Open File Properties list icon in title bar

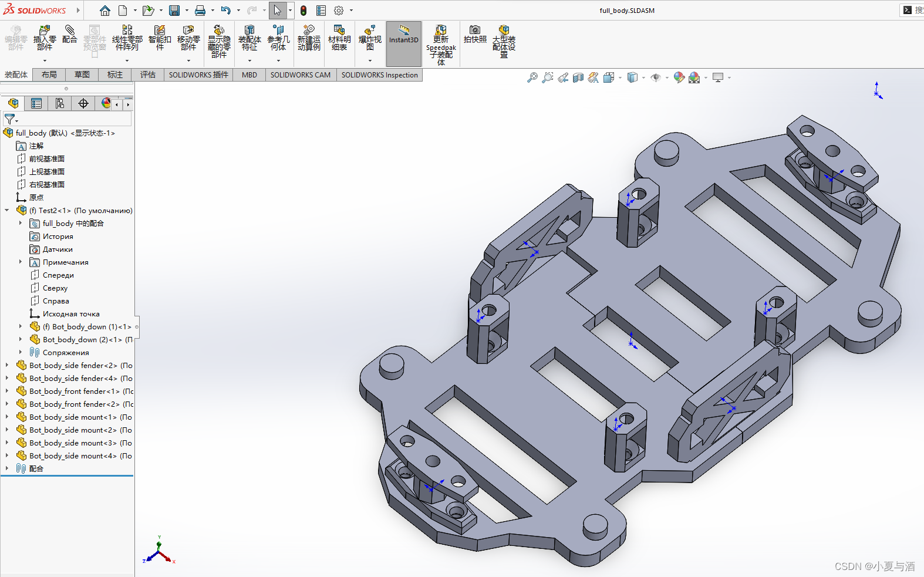point(321,11)
